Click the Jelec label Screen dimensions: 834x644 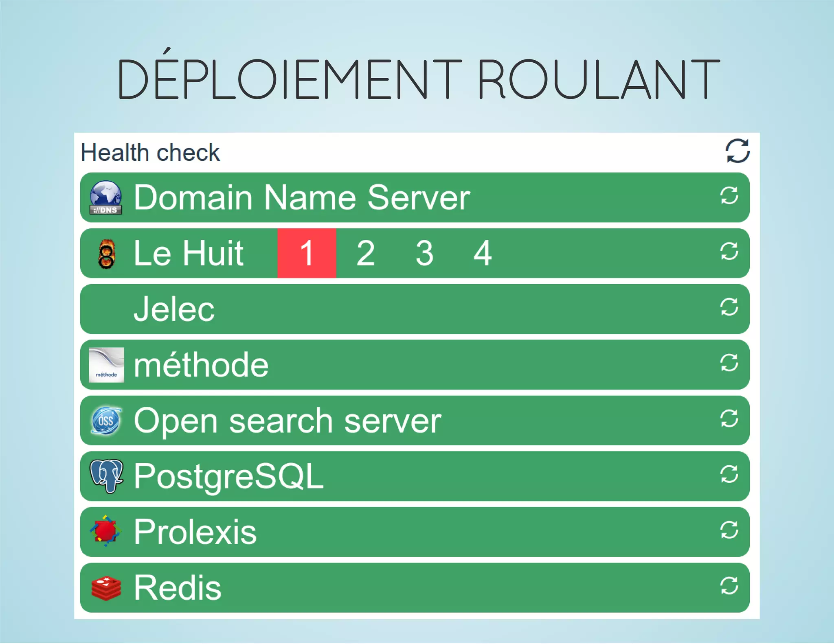(174, 309)
